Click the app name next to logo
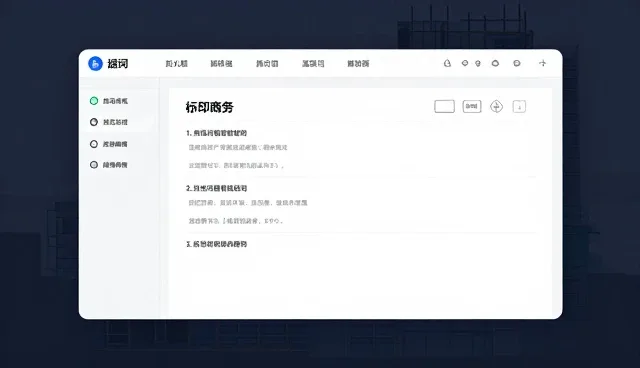 click(x=118, y=64)
